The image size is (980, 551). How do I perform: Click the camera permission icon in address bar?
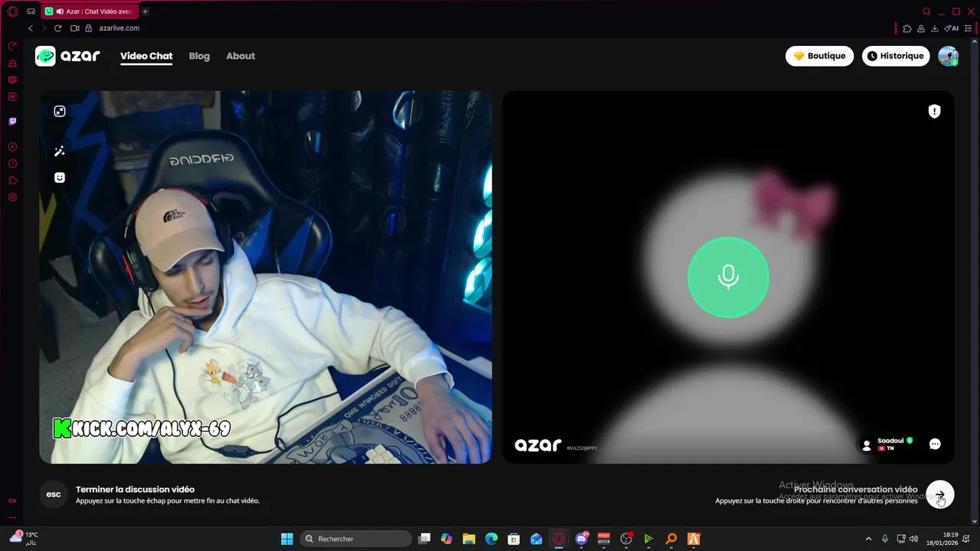(75, 28)
